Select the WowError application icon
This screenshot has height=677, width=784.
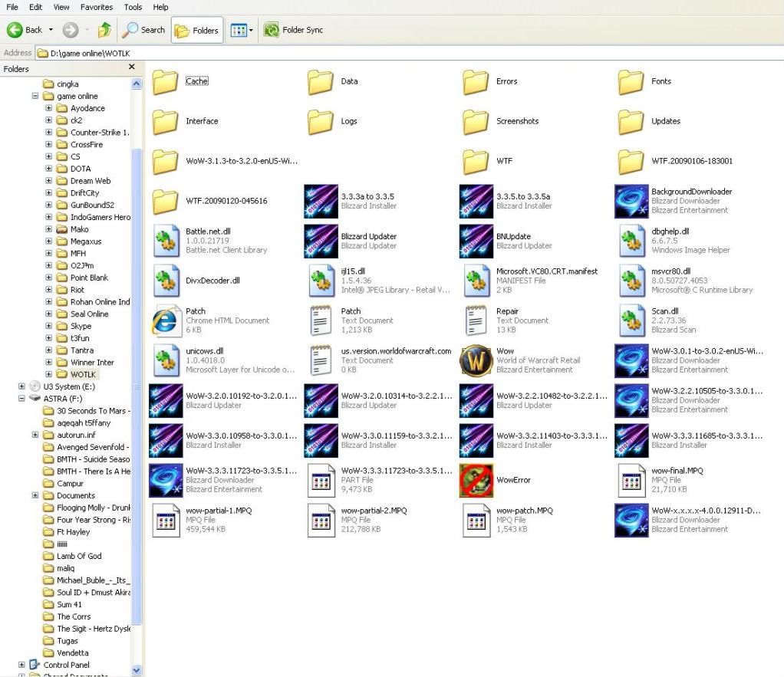(476, 480)
